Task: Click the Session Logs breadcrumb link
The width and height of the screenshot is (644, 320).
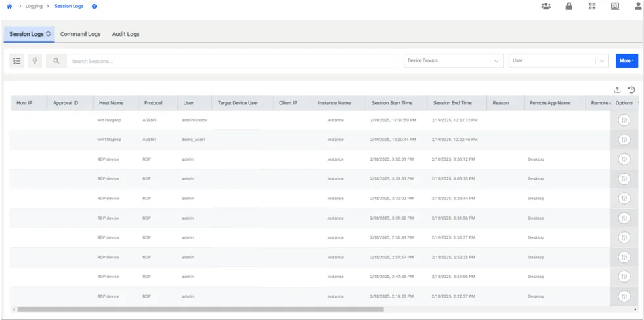Action: click(x=69, y=6)
